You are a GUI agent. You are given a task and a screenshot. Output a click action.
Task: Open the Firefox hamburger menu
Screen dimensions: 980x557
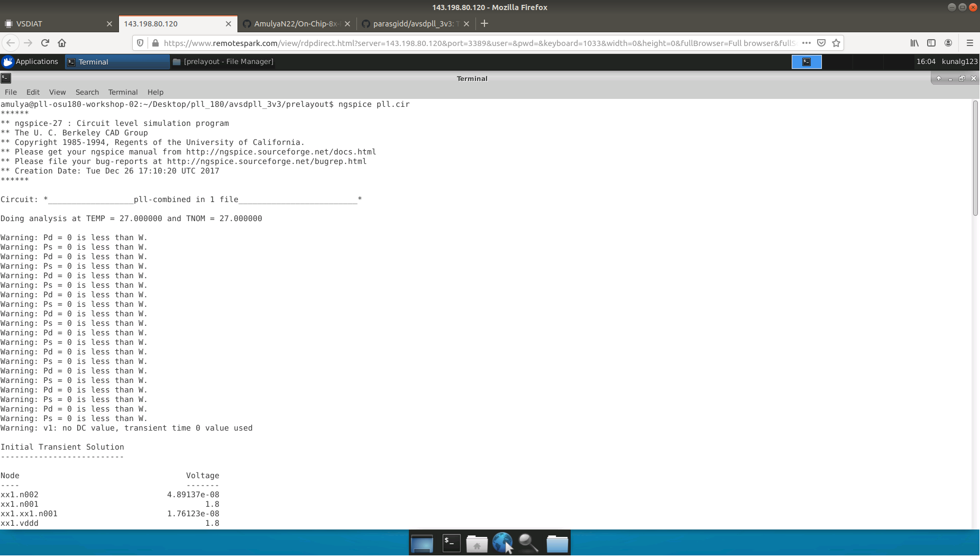[x=969, y=43]
